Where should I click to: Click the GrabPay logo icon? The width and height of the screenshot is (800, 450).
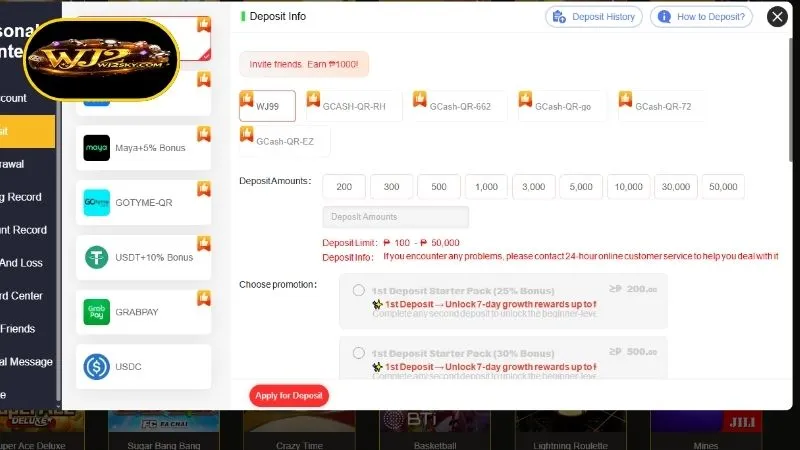pyautogui.click(x=96, y=312)
